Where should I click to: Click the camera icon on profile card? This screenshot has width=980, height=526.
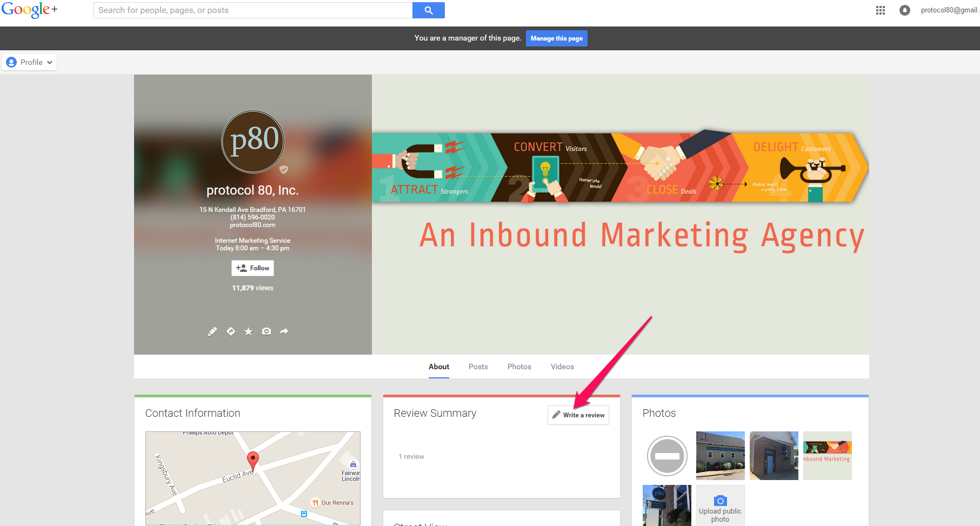(x=266, y=331)
